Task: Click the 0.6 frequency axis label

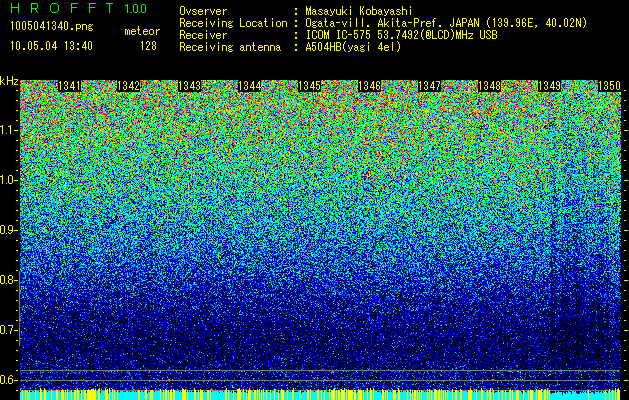Action: coord(8,380)
